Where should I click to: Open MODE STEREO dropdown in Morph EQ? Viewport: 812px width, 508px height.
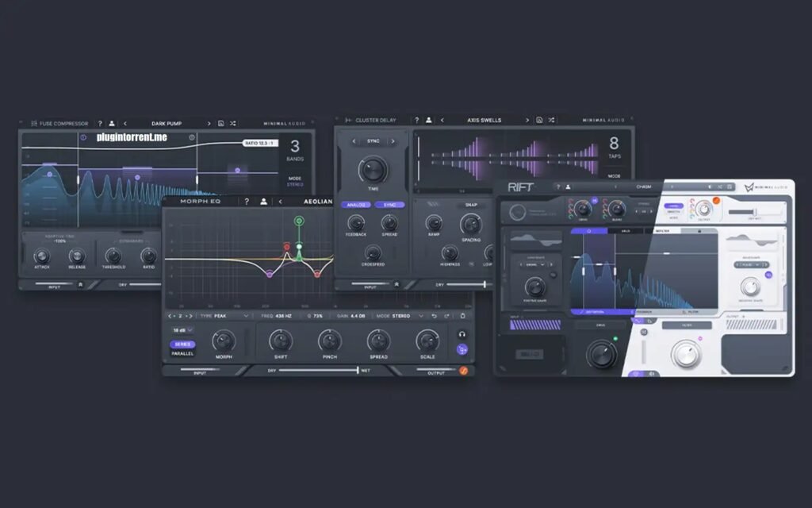point(400,316)
